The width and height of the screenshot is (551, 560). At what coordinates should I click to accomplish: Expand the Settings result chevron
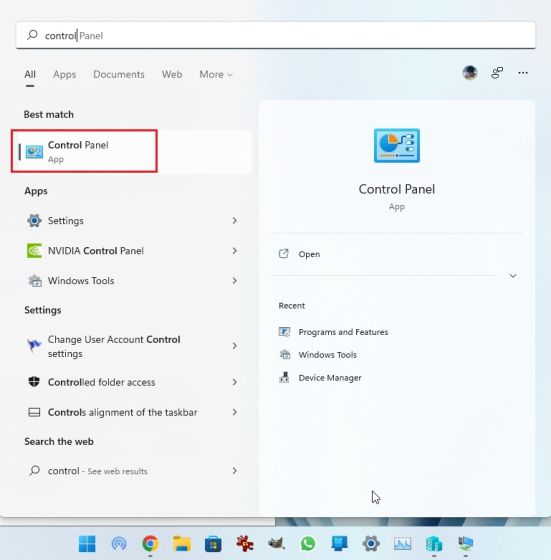(234, 221)
